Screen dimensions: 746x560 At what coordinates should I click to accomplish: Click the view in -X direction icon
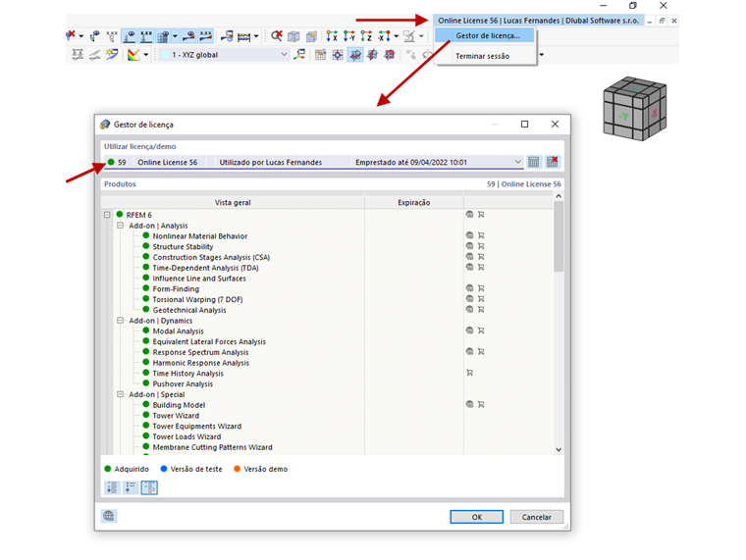384,35
